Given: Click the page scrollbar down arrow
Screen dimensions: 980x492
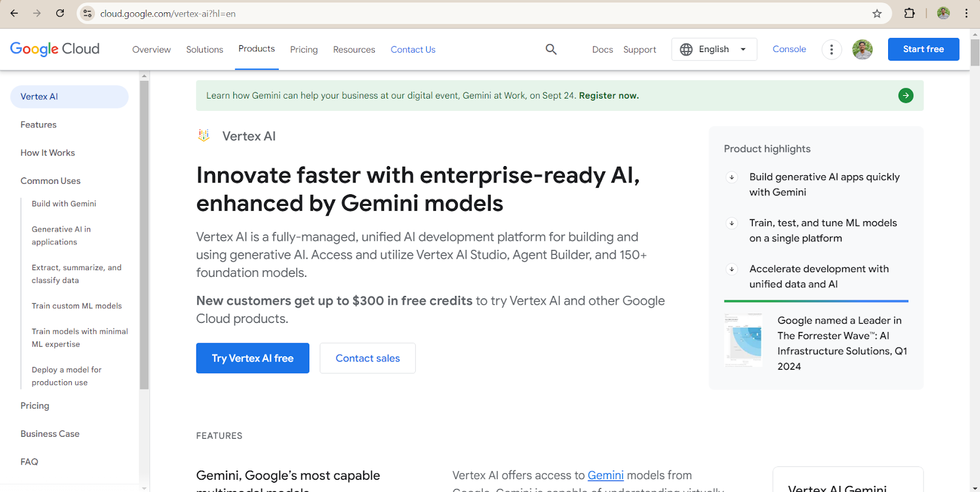Looking at the screenshot, I should [974, 488].
